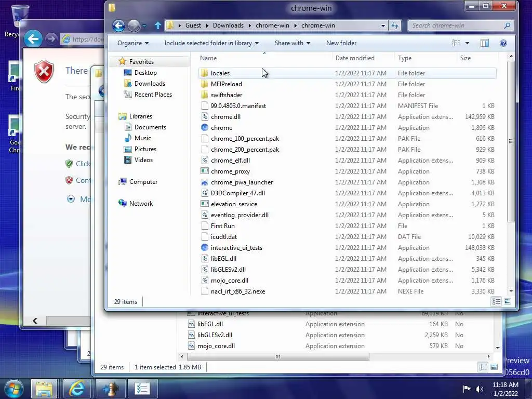Open the address bar history dropdown
Image resolution: width=532 pixels, height=399 pixels.
click(x=383, y=25)
